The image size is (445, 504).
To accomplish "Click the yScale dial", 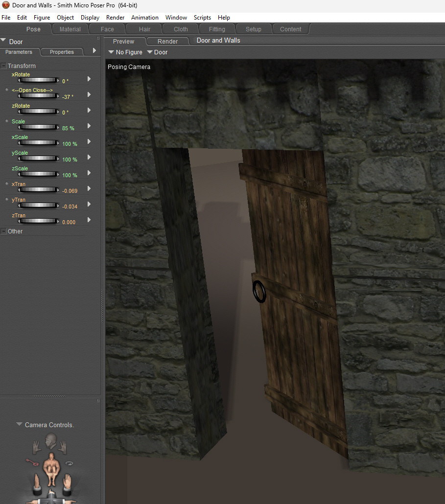I will [x=39, y=158].
